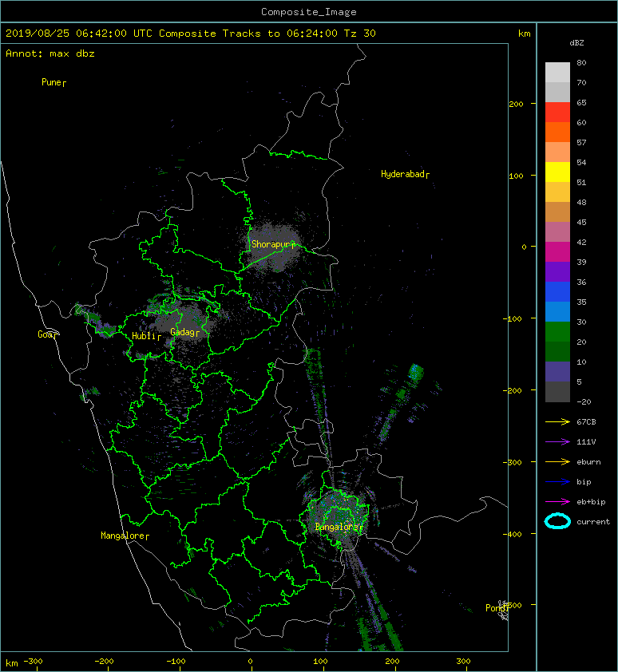Click the slate purple 10 dBZ swatch

[x=557, y=372]
